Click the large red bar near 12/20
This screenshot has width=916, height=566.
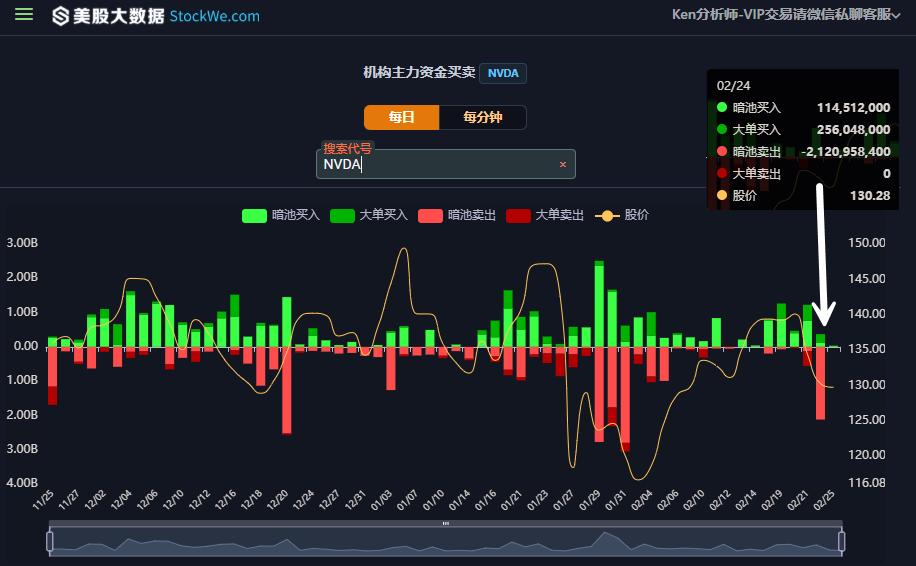[x=287, y=390]
